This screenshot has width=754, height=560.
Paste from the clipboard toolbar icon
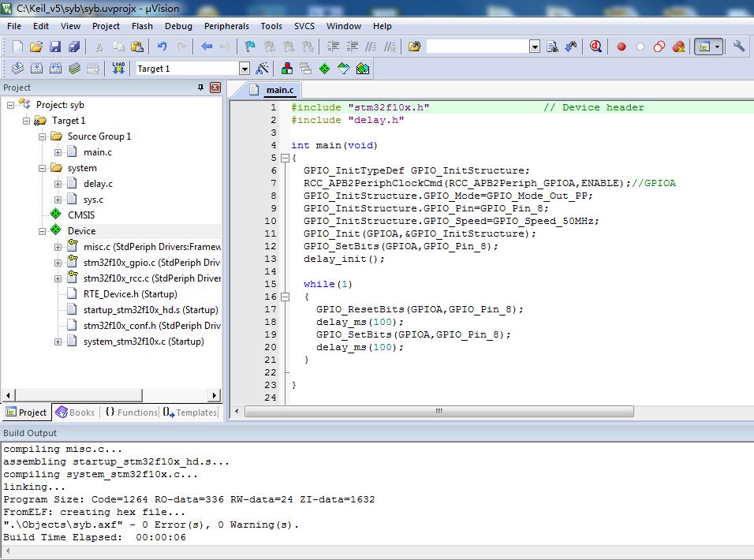(137, 47)
